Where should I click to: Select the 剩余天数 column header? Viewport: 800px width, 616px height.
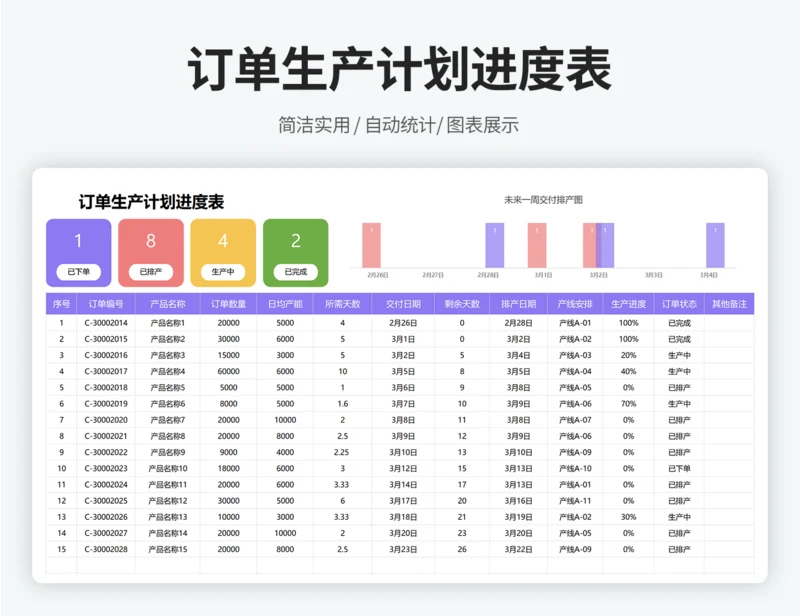[462, 304]
